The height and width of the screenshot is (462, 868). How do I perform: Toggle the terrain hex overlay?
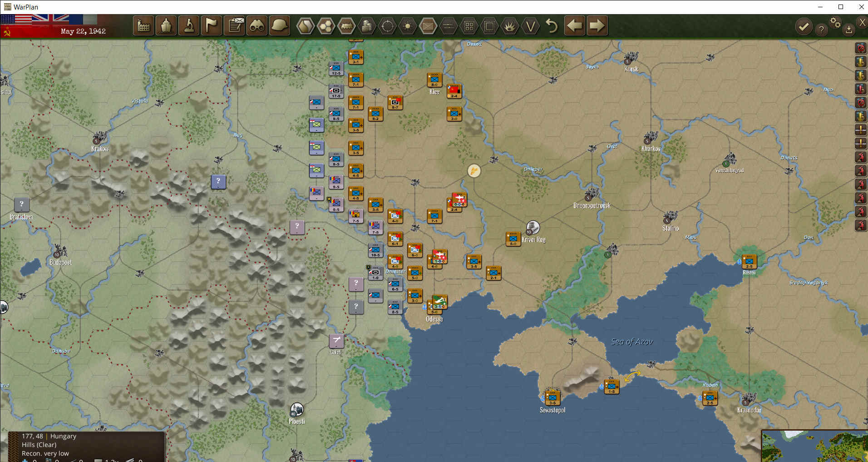(306, 26)
